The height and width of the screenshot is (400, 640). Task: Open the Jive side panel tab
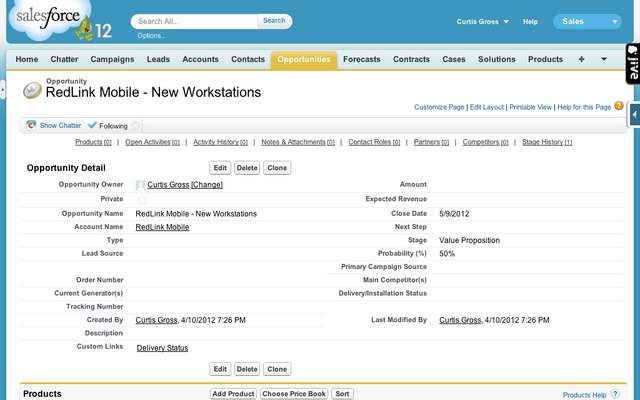click(x=632, y=64)
